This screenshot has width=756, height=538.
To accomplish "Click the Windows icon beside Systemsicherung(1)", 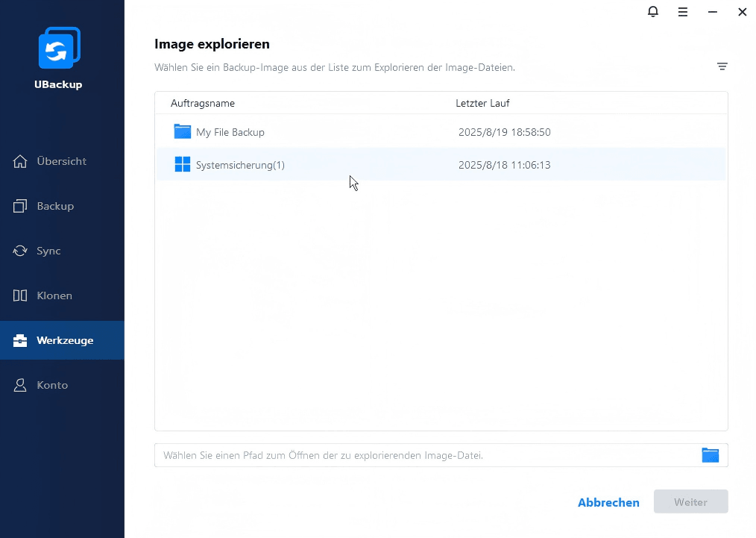I will [183, 165].
